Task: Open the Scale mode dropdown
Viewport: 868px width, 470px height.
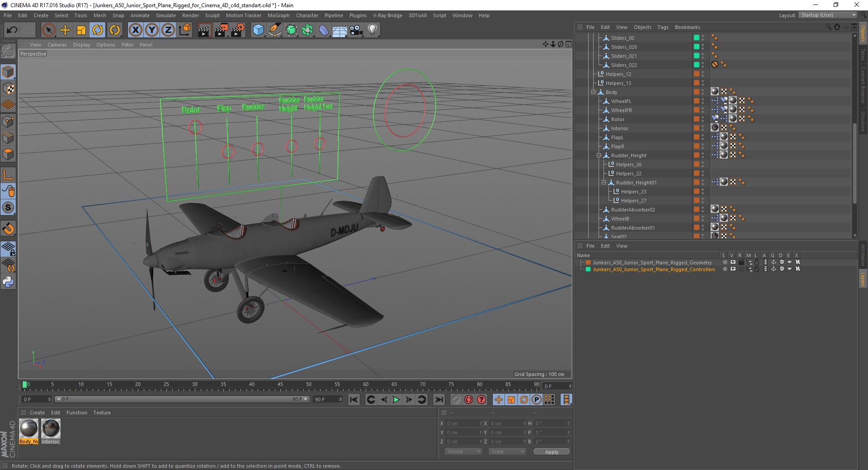Action: (507, 451)
